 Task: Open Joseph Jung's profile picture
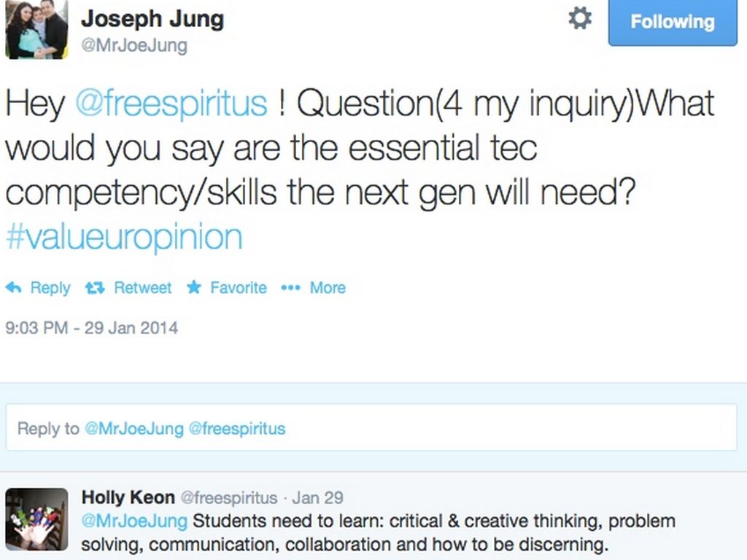point(36,28)
